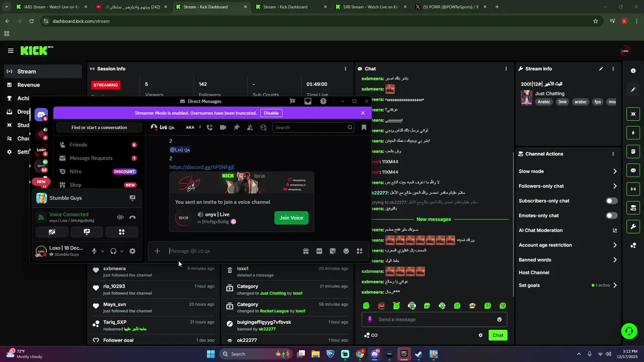Open Channel Actions three-dot menu
Screen dimensions: 644x362
(x=613, y=154)
